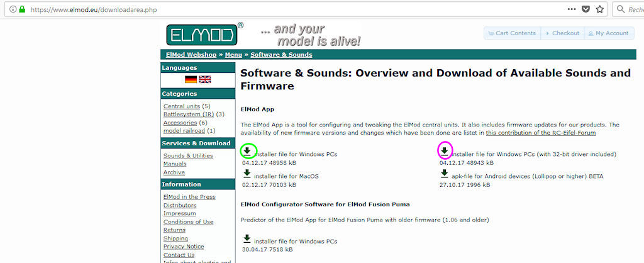Click 'installer file for Windows PCs (with 32-bit driver included)' text
This screenshot has width=644, height=263.
[534, 155]
